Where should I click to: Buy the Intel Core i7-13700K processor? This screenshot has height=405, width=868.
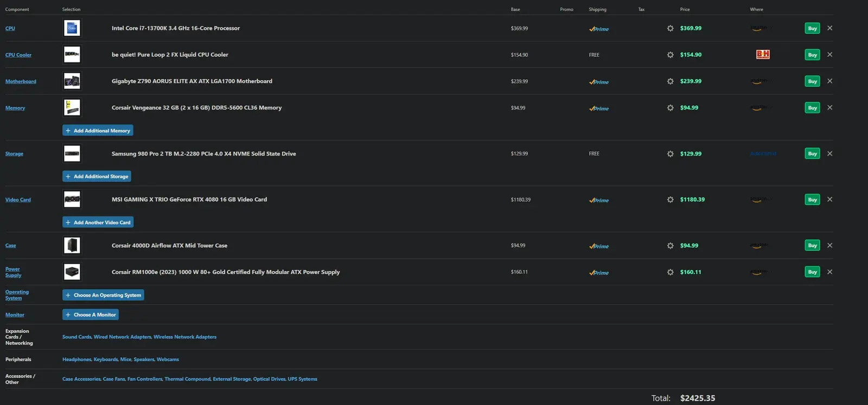(812, 28)
